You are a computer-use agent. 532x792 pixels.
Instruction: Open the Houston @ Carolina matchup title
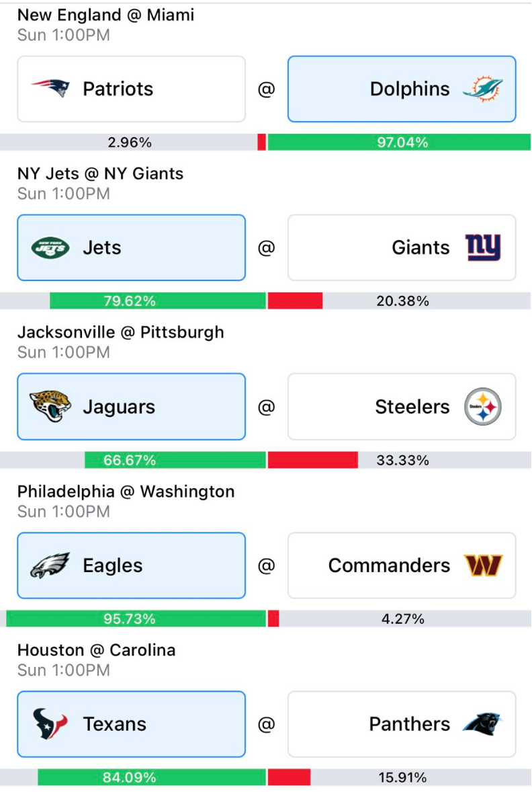point(97,650)
